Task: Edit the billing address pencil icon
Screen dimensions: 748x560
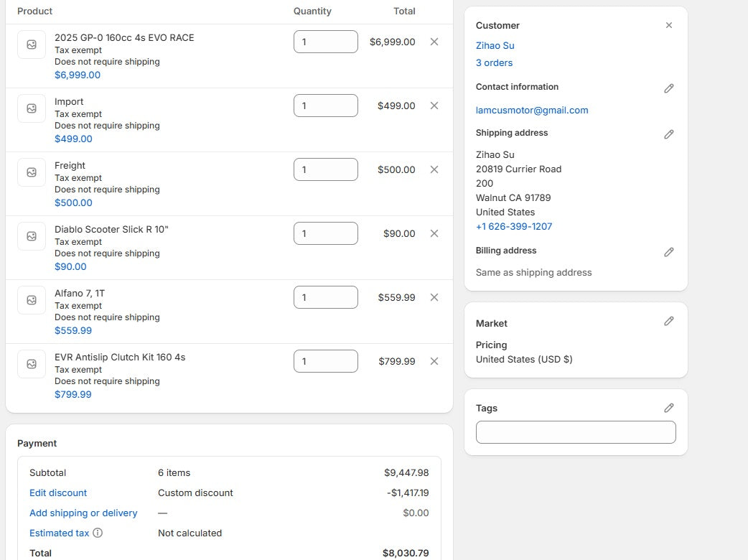Action: click(x=669, y=252)
